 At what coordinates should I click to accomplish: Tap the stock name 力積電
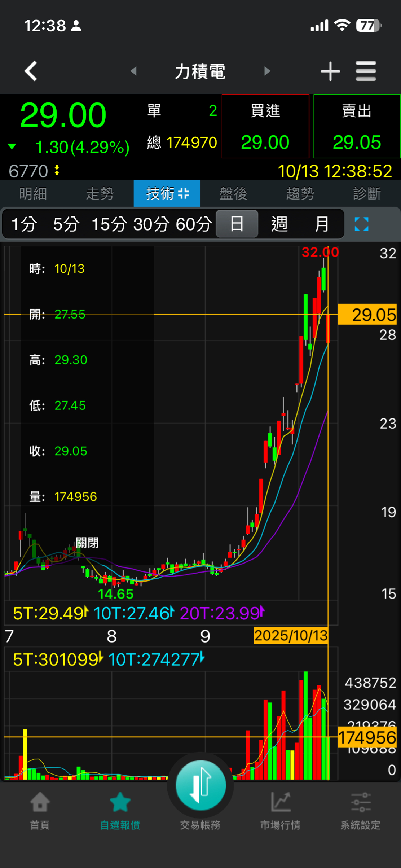coord(200,71)
